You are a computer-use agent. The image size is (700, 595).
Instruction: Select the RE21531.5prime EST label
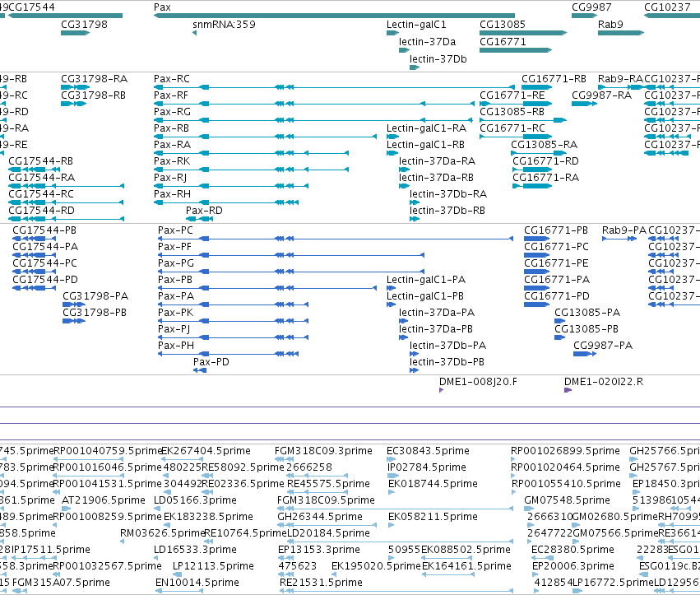coord(321,583)
